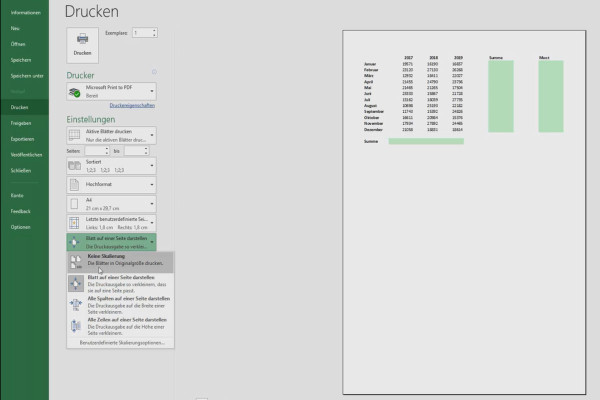600x400 pixels.
Task: Click the 'bis' end page field
Action: coord(134,151)
